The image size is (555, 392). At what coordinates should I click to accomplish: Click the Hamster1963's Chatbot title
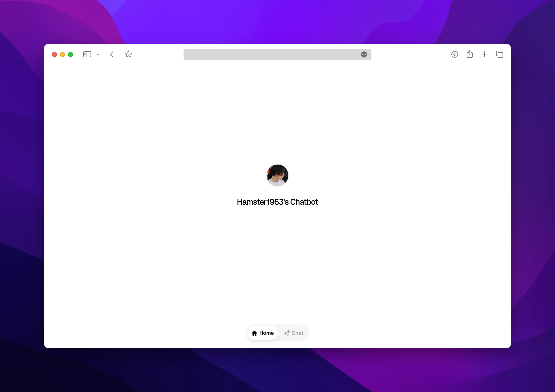click(277, 202)
